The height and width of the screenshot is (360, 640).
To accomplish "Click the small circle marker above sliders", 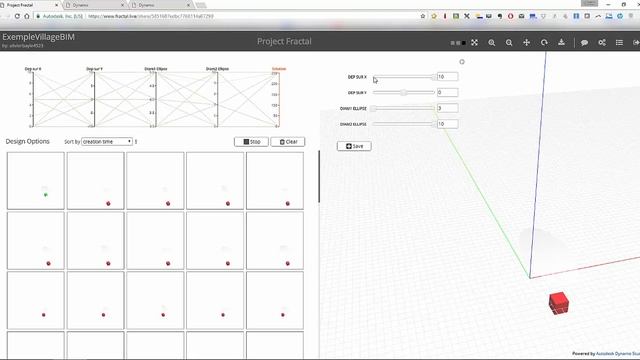I will coord(462,62).
